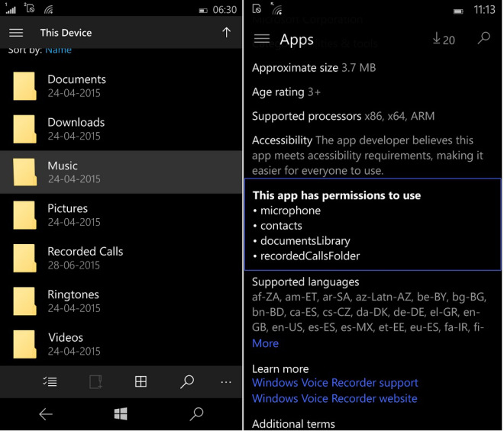Tap the 11:13 clock in status bar

click(484, 10)
